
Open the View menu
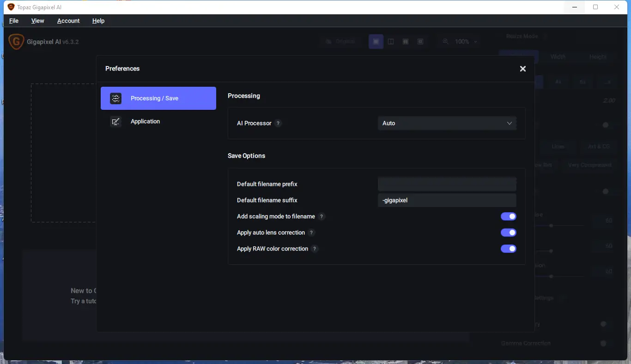point(38,21)
